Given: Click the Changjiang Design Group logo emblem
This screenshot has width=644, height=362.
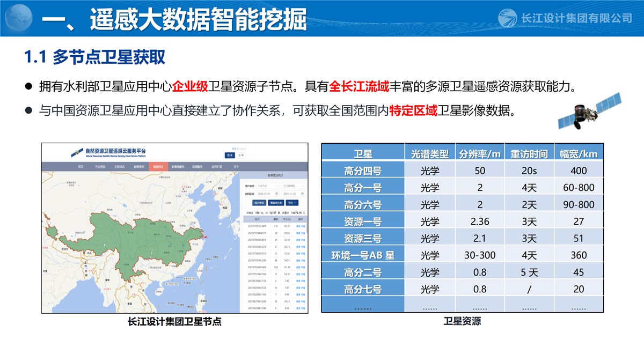Looking at the screenshot, I should click(507, 18).
